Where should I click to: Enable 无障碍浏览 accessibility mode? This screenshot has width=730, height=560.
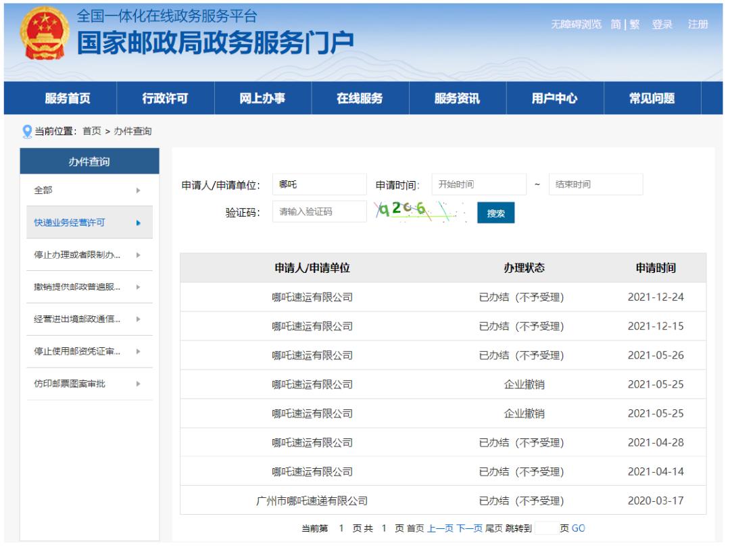point(576,24)
